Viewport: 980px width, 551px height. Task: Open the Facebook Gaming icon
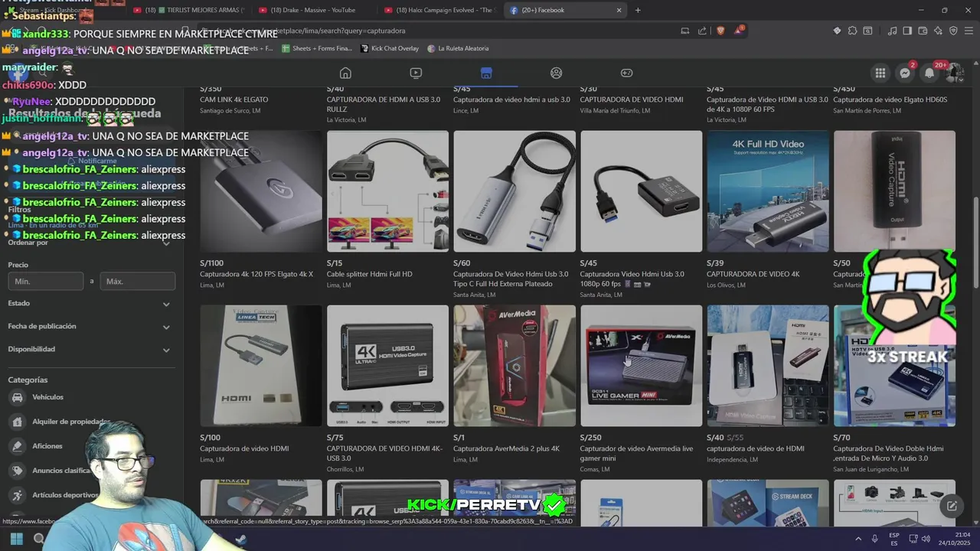[x=626, y=73]
